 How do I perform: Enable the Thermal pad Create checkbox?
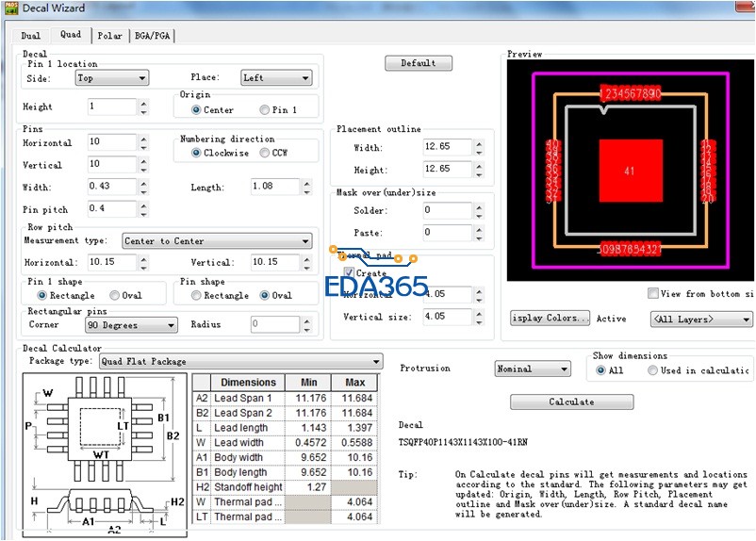point(349,273)
